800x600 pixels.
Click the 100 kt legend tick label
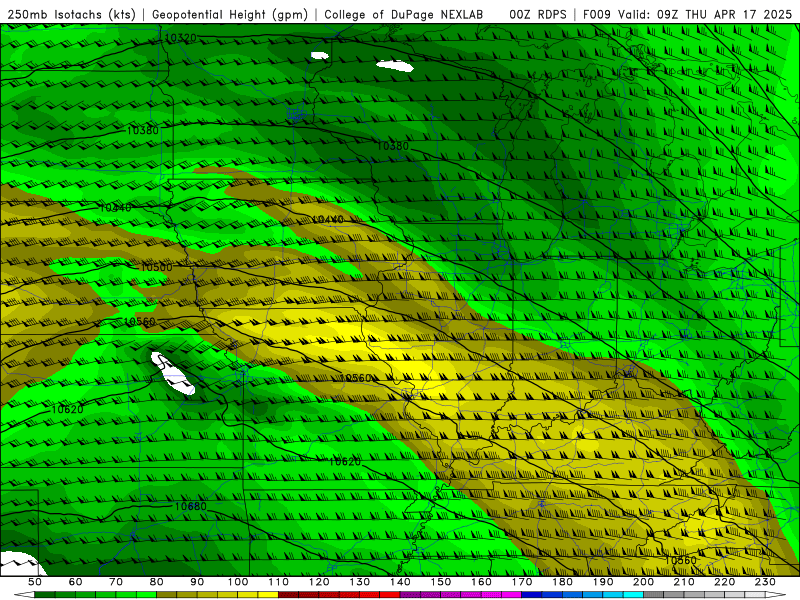pos(238,582)
